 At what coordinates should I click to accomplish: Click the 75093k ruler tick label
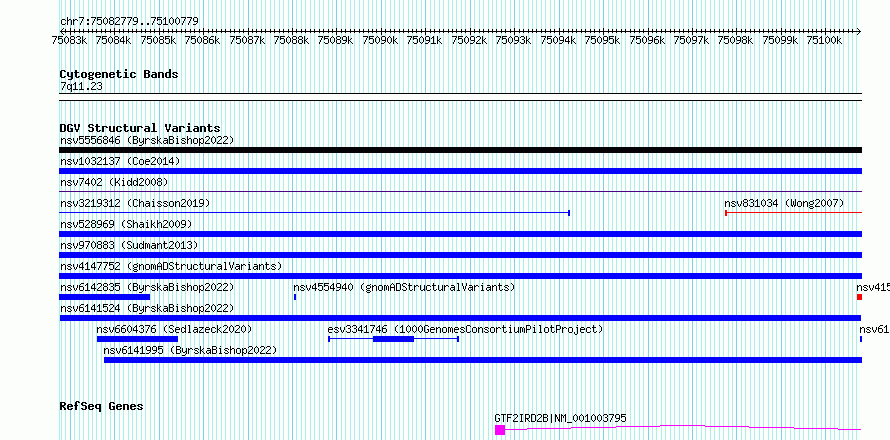coord(514,40)
